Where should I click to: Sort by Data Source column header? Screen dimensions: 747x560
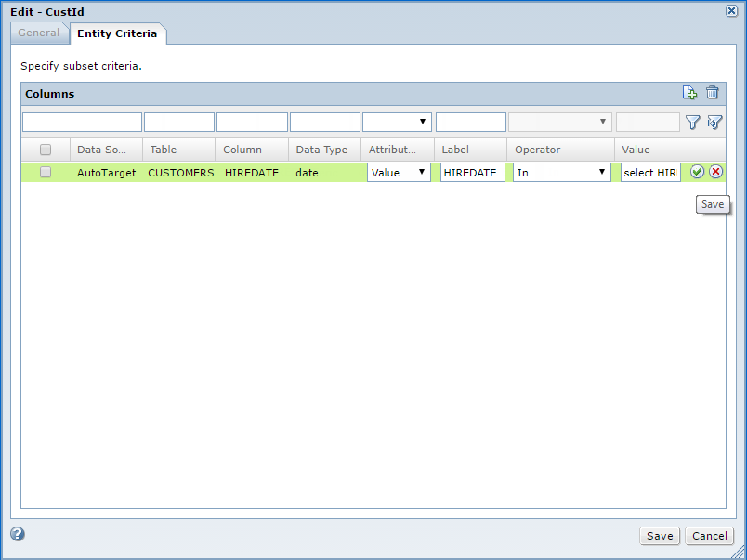pos(106,150)
